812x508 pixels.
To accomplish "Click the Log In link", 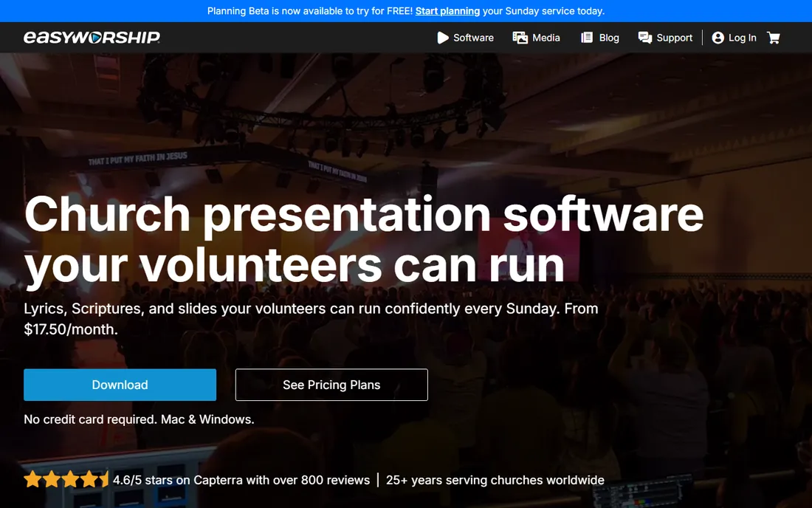I will (734, 38).
